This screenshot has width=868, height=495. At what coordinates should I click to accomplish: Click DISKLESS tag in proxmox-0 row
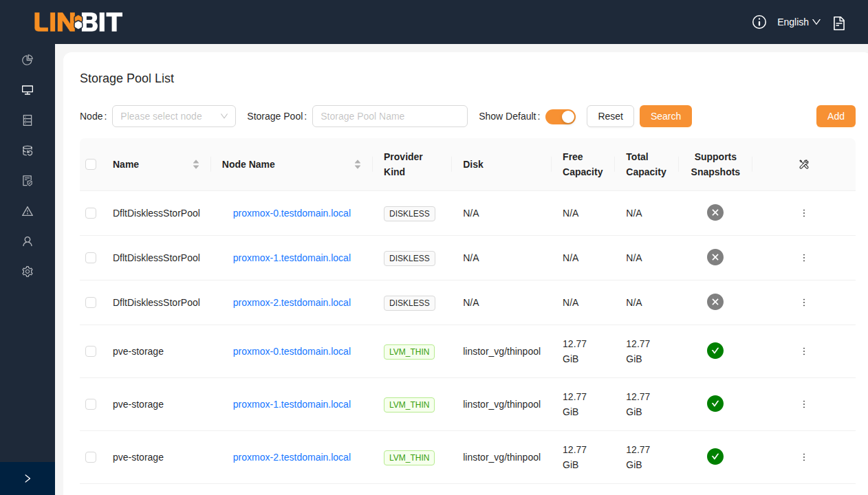(409, 214)
